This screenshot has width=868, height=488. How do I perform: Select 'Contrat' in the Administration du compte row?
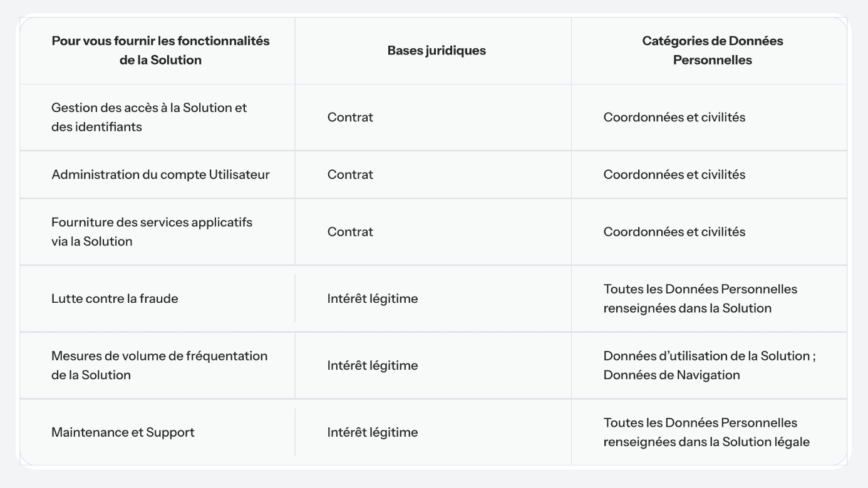coord(350,175)
